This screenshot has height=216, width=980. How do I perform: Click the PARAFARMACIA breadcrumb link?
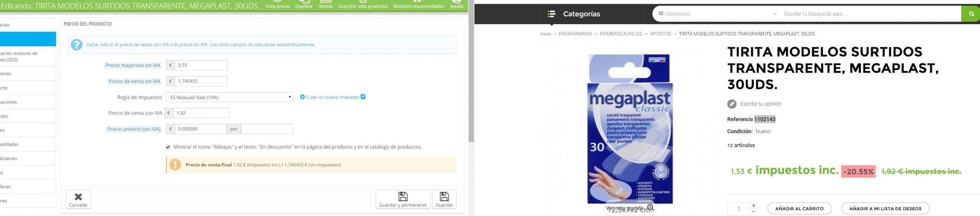(x=575, y=34)
